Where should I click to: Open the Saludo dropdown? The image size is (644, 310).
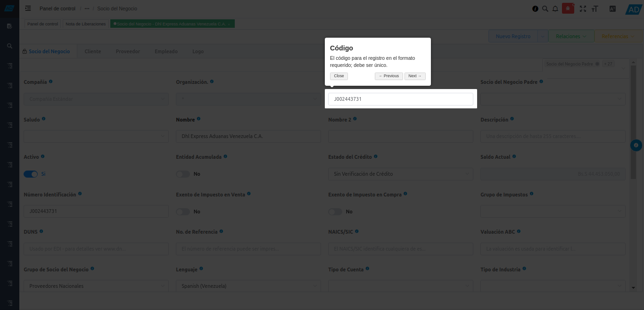(x=96, y=137)
